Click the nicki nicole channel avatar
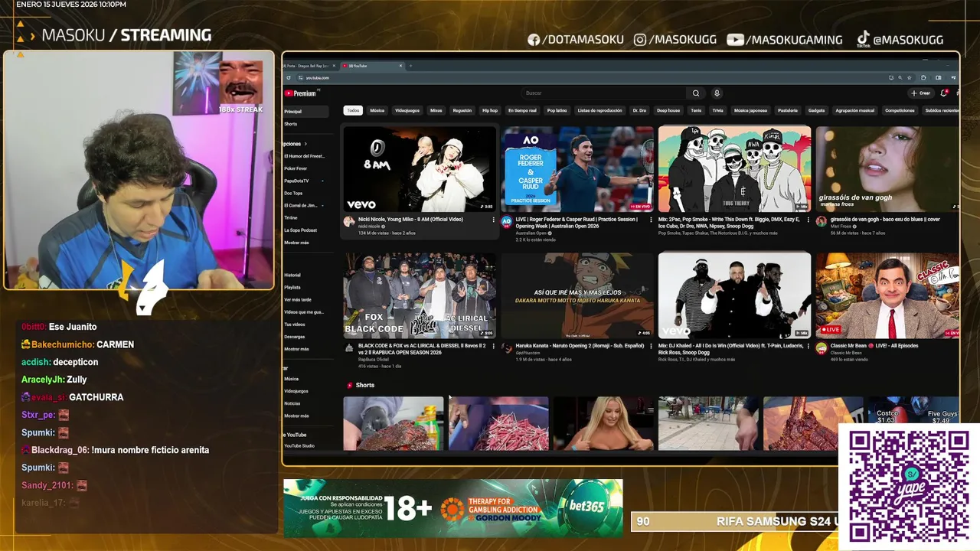 pyautogui.click(x=348, y=221)
